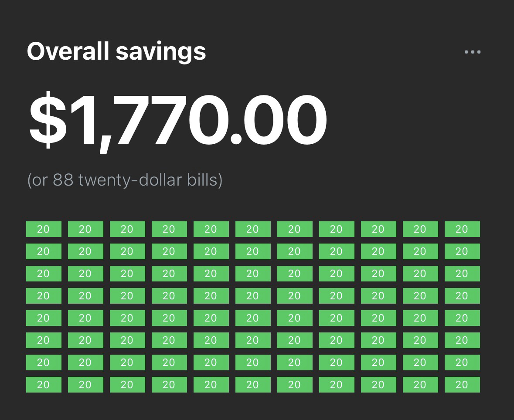The height and width of the screenshot is (420, 514).
Task: Click the "or 88 twenty-dollar bills" caption
Action: (125, 180)
